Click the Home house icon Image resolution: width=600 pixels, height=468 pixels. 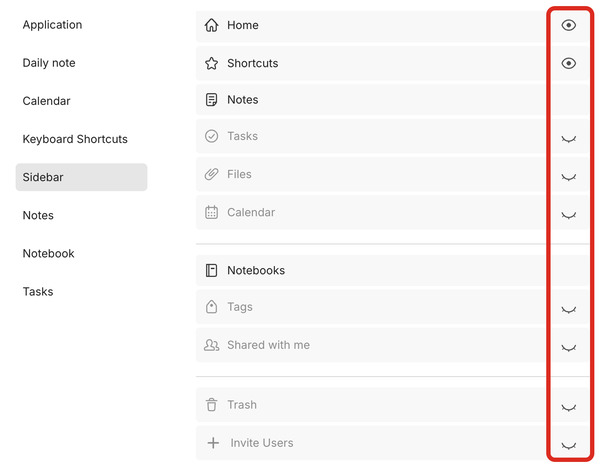pos(211,25)
